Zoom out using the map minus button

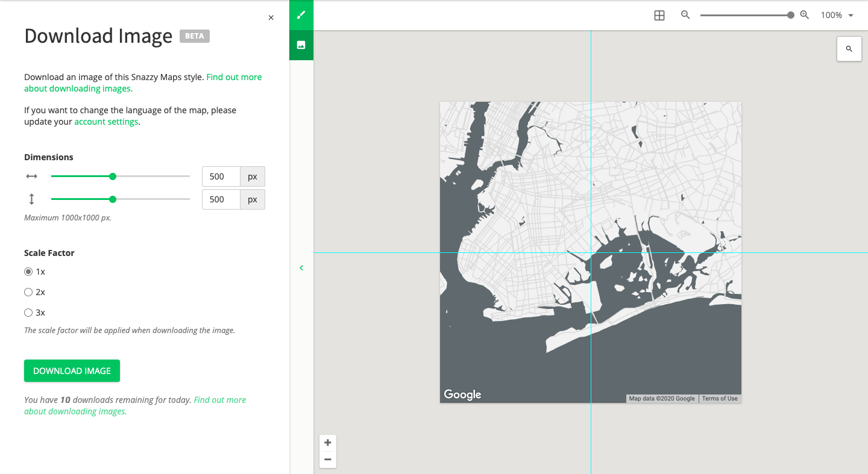coord(328,460)
